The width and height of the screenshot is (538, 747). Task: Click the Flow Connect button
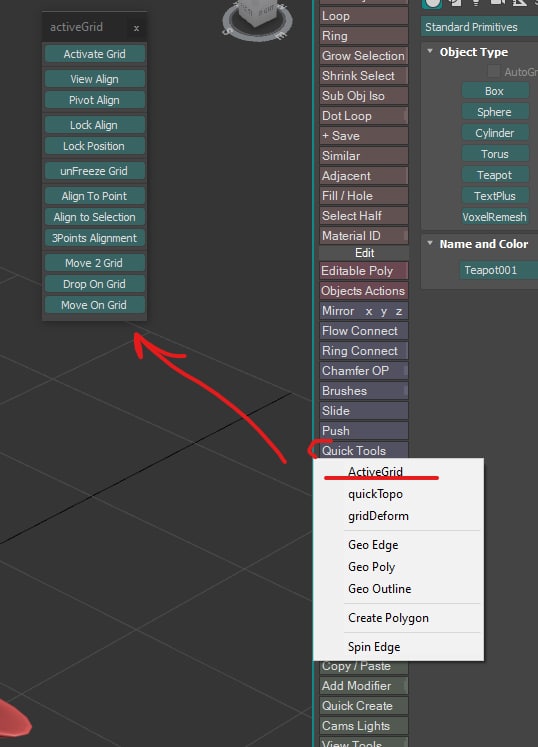(x=364, y=331)
